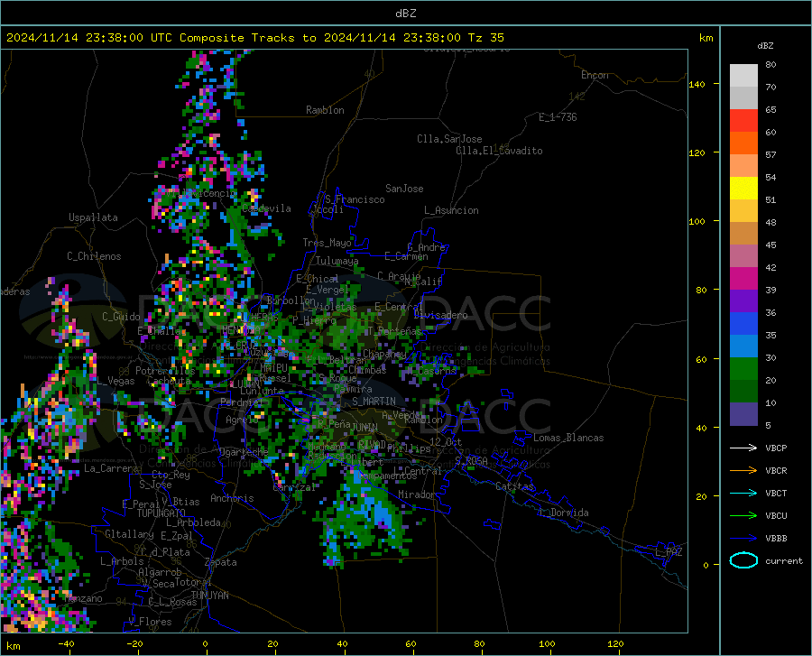Select the dark purple 5 dBZ swatch
This screenshot has height=656, width=812.
tap(743, 413)
